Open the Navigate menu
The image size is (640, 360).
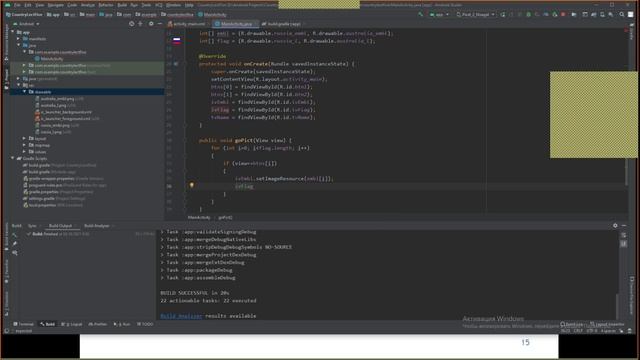tap(56, 5)
